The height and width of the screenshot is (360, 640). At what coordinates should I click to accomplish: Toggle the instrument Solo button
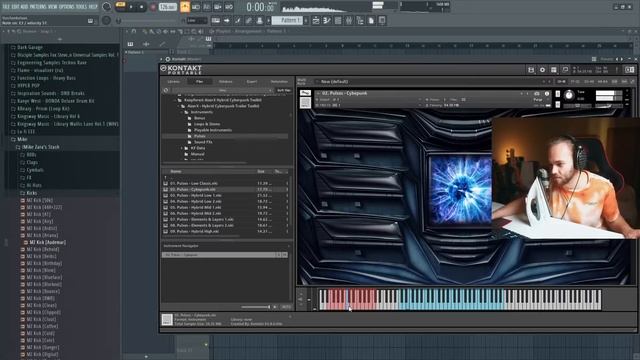(x=558, y=94)
